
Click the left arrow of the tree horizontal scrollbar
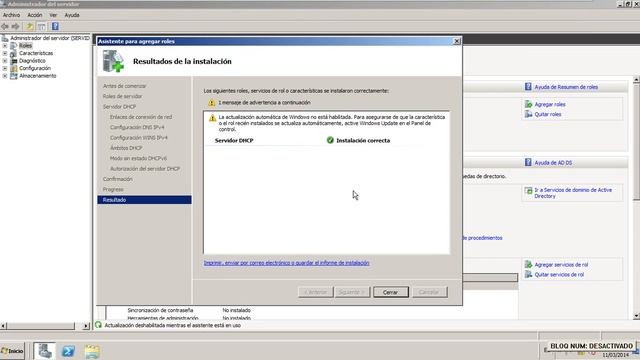[x=3, y=326]
